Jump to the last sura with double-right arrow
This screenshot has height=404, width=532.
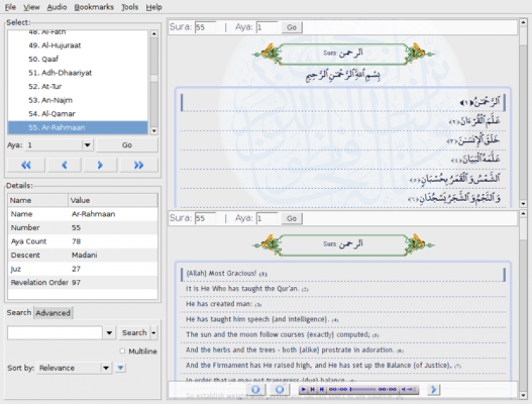[139, 165]
